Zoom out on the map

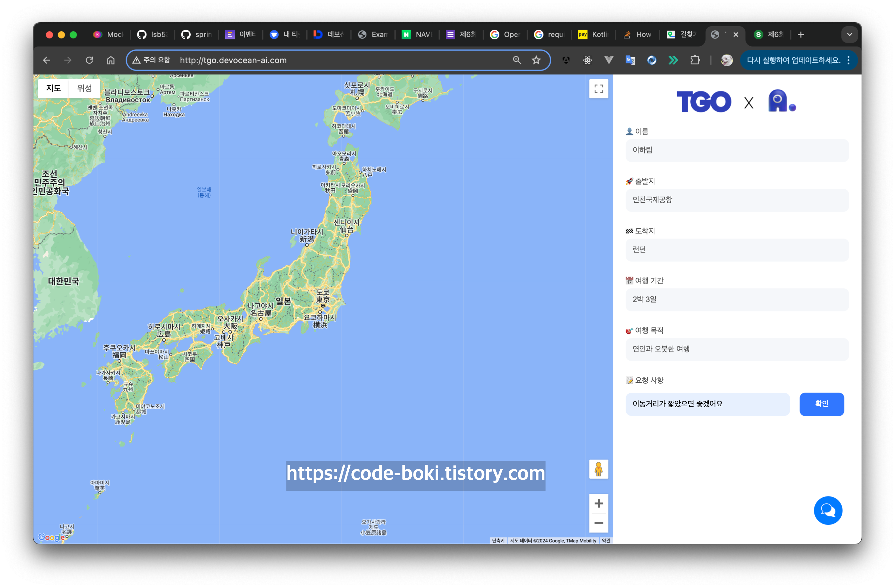pos(598,523)
